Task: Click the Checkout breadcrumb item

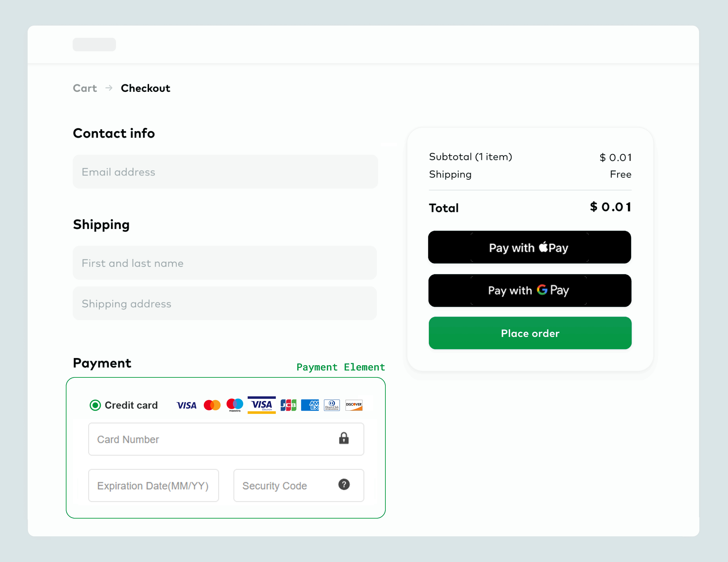Action: tap(145, 88)
